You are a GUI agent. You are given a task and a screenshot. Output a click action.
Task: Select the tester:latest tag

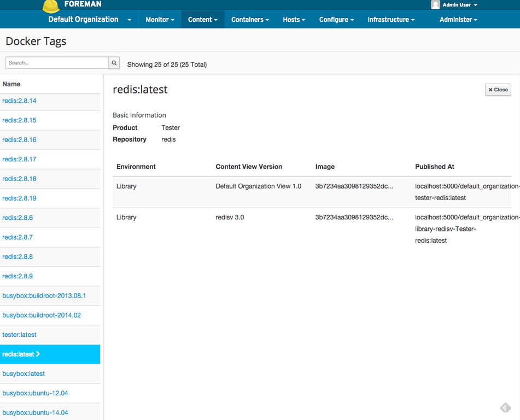click(19, 335)
